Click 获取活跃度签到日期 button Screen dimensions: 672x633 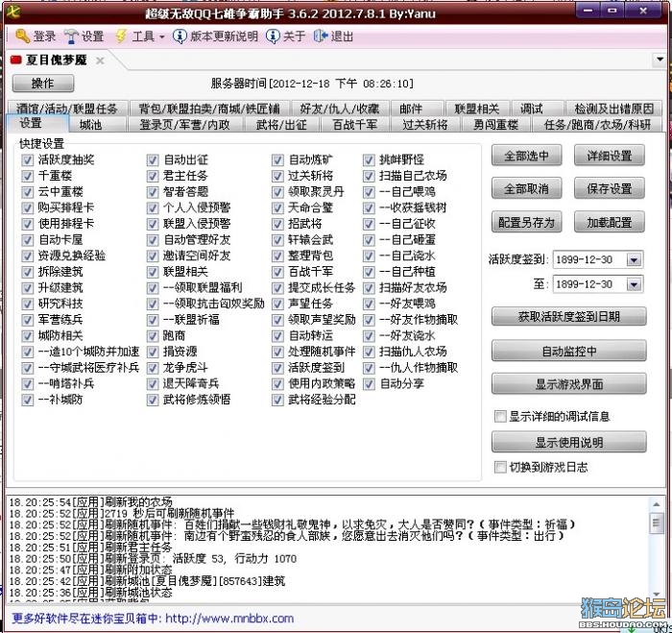[569, 317]
